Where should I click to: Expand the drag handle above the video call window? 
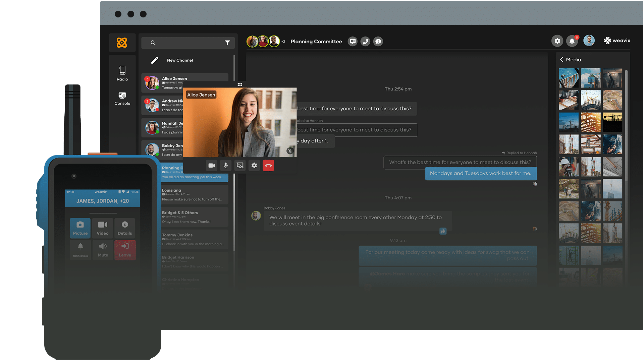tap(240, 84)
